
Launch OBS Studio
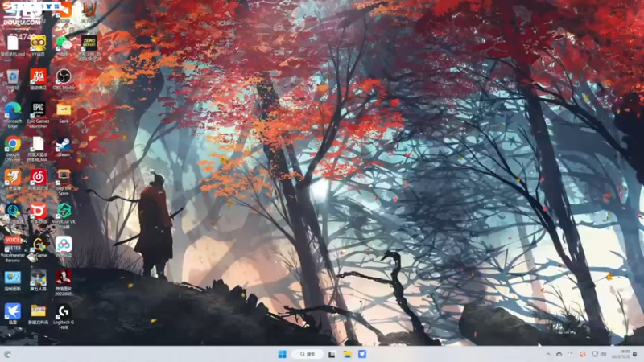click(64, 77)
